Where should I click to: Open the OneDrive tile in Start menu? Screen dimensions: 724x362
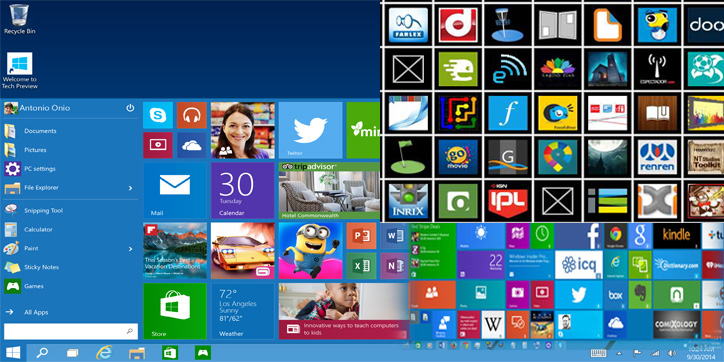(x=192, y=145)
